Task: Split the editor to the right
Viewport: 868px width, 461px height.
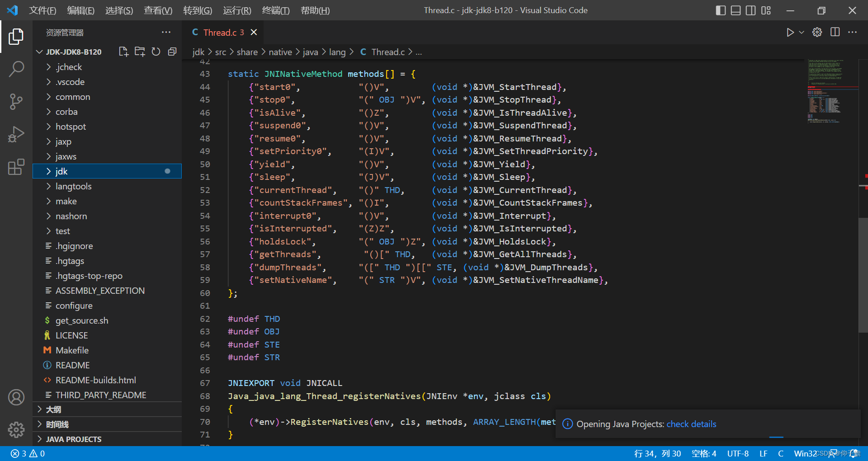Action: [835, 32]
